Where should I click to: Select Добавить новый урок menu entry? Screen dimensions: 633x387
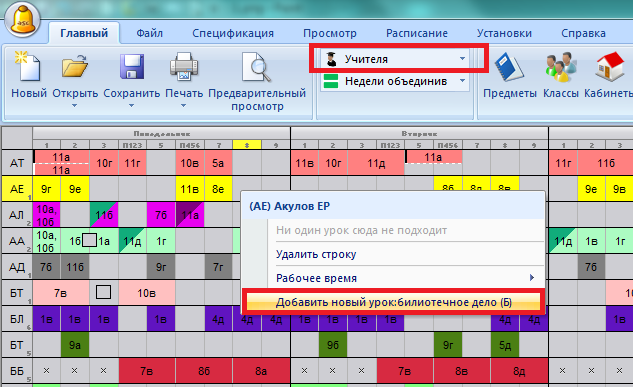[394, 302]
